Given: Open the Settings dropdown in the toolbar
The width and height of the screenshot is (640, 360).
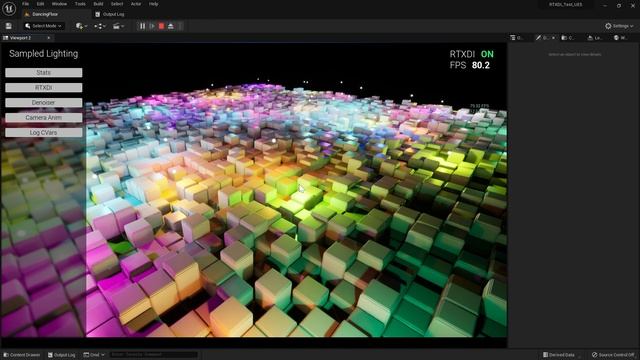Looking at the screenshot, I should pos(619,26).
